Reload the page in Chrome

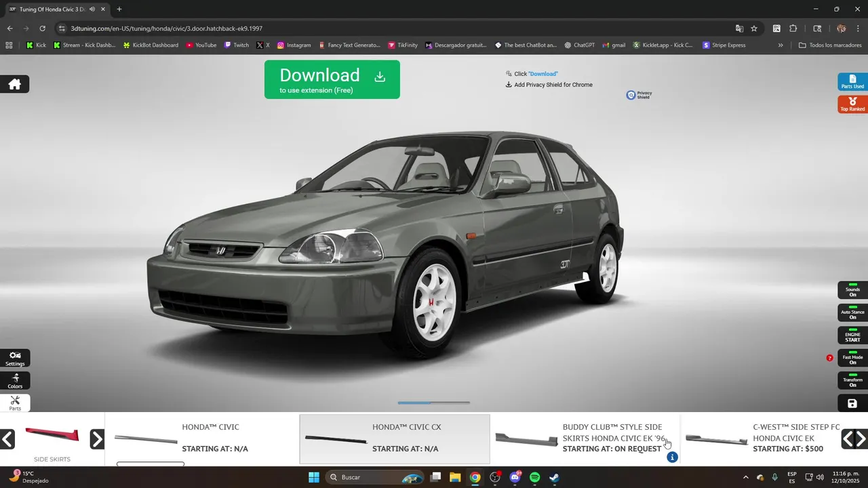(42, 28)
